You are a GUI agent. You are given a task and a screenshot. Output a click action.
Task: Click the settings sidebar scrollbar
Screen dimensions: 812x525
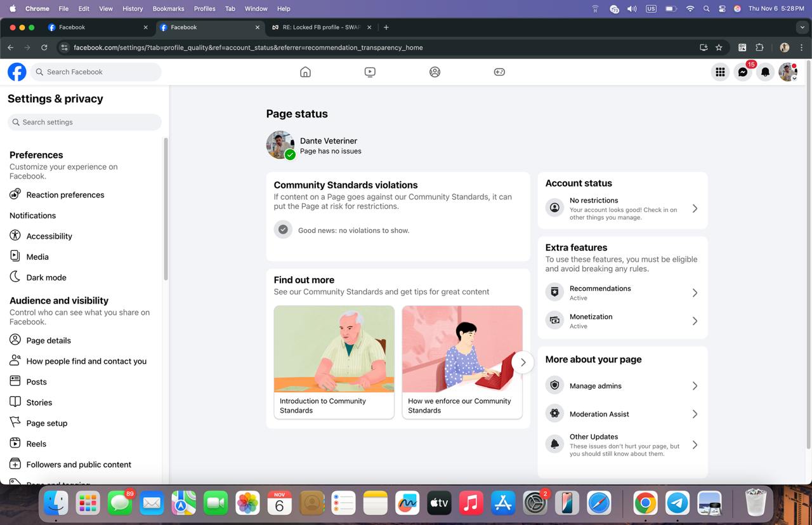coord(166,209)
